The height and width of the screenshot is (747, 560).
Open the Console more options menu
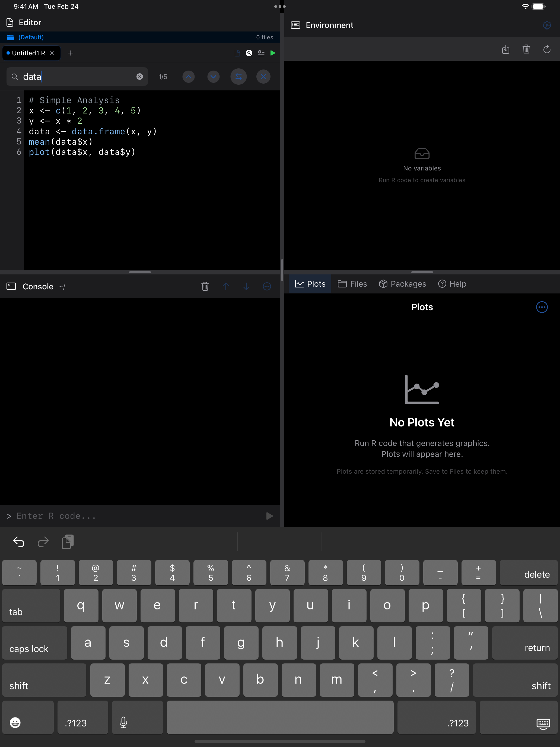click(267, 286)
